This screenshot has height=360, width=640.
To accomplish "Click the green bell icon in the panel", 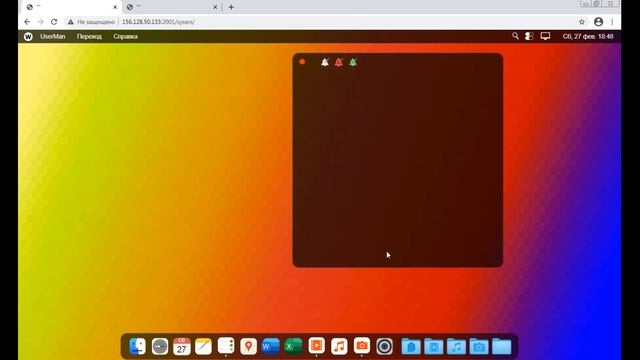I will coord(353,62).
